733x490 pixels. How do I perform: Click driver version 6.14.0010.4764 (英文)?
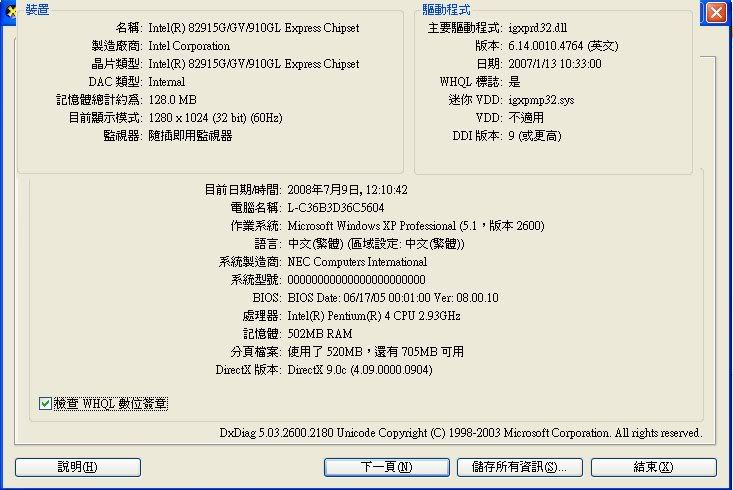[x=563, y=46]
